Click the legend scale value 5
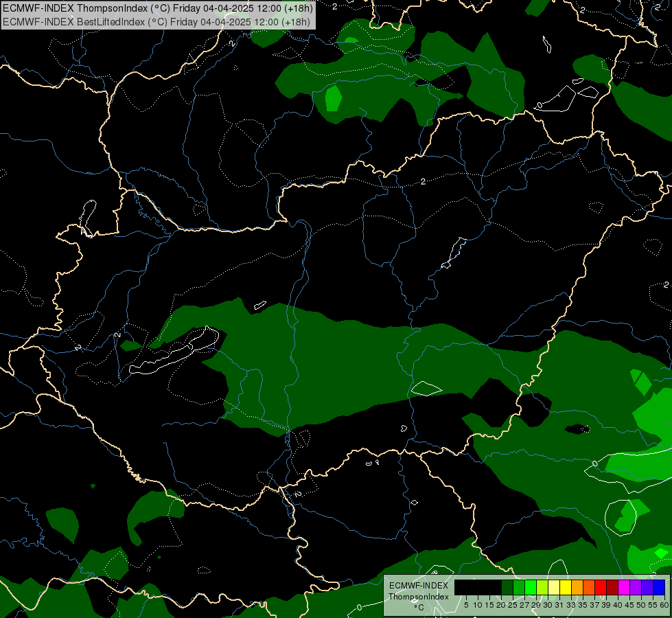The height and width of the screenshot is (618, 672). coord(466,605)
